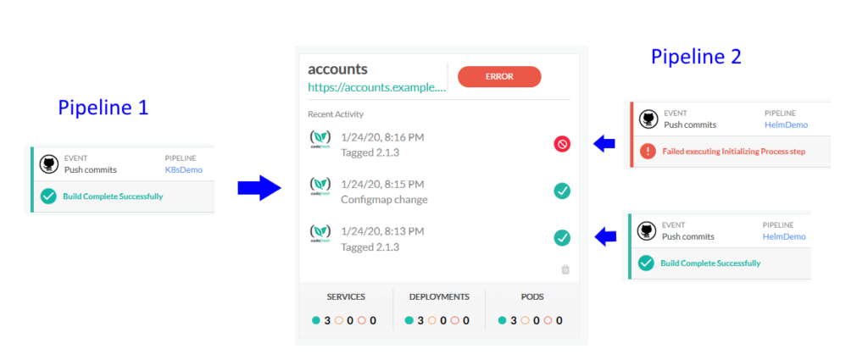Open HelmDemo link in the successful build card
868x360 pixels.
click(x=784, y=236)
